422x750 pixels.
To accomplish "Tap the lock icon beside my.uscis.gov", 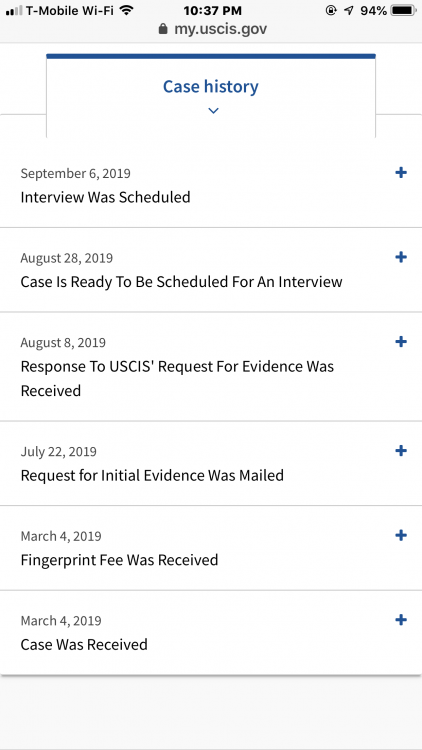I will click(x=163, y=29).
